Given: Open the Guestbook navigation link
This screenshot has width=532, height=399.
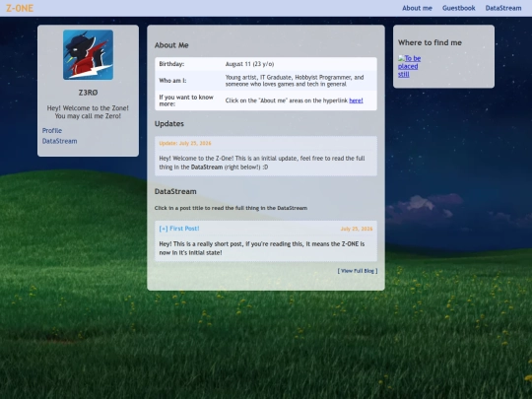Looking at the screenshot, I should (458, 8).
